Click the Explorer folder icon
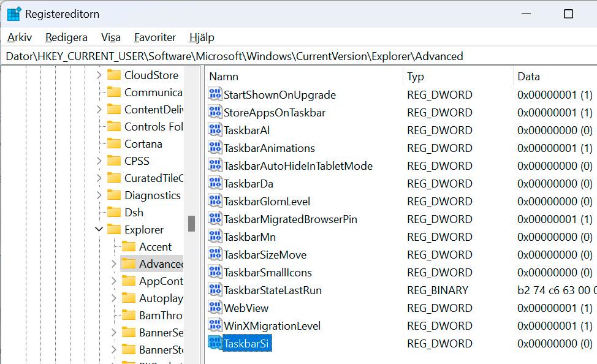This screenshot has width=597, height=364. point(114,229)
